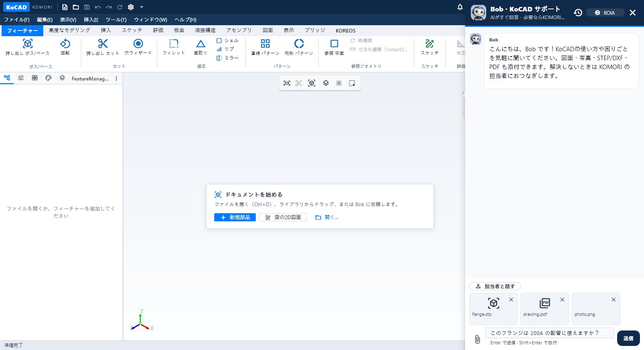Click the シェル shell tool

tap(228, 41)
